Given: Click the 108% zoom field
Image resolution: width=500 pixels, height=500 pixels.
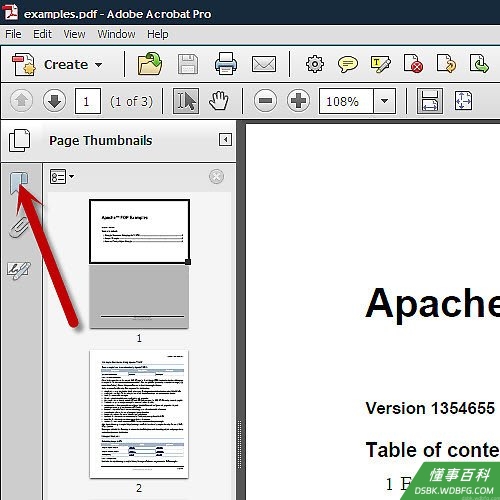Looking at the screenshot, I should point(346,101).
